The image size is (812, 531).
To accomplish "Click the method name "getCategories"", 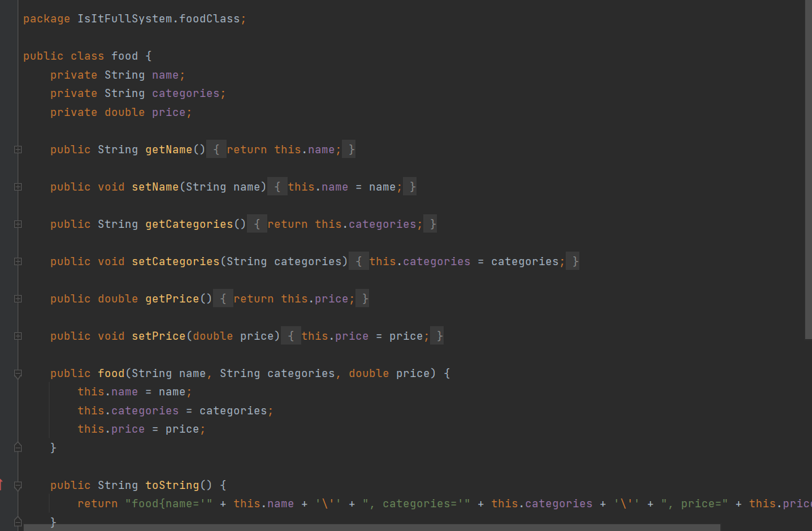I will point(189,224).
